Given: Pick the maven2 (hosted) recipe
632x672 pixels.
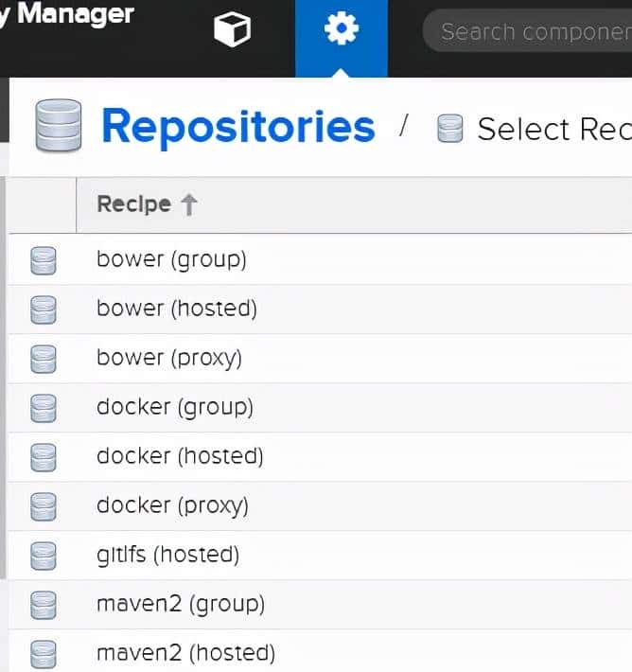Looking at the screenshot, I should pyautogui.click(x=185, y=653).
